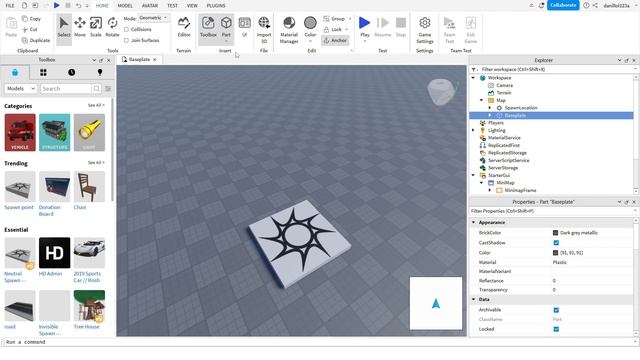
Task: Switch to the MODEL ribbon tab
Action: (125, 6)
